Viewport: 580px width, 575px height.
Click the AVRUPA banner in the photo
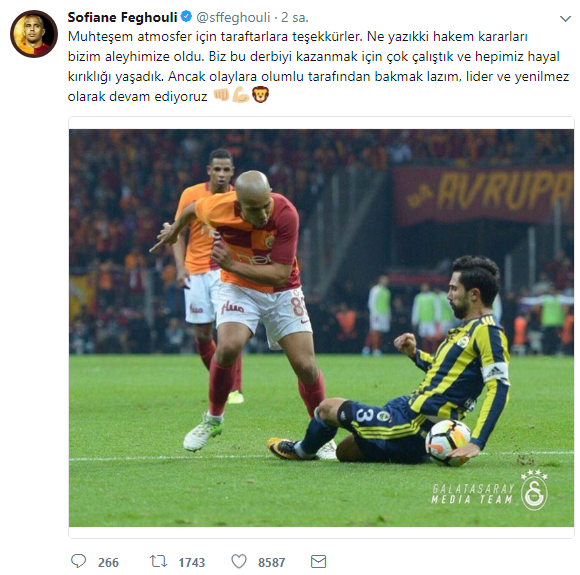pos(483,195)
